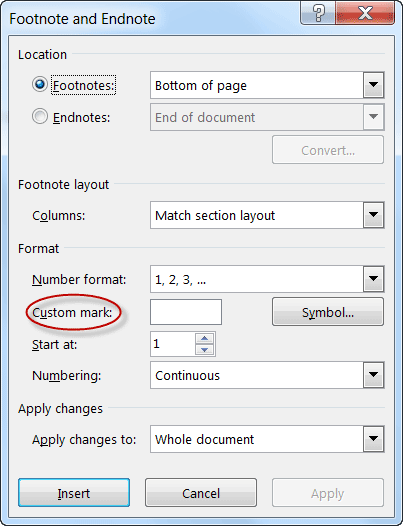This screenshot has height=526, width=403.
Task: Open the Number format dropdown arrow
Action: [373, 279]
